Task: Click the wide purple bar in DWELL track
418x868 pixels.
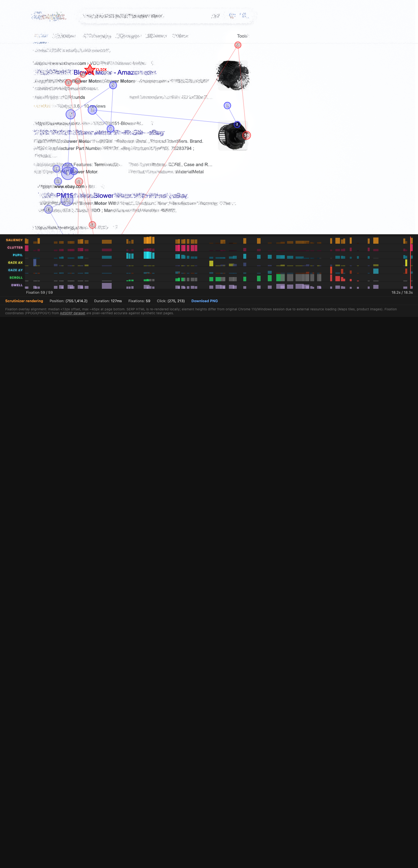Action: [106, 286]
